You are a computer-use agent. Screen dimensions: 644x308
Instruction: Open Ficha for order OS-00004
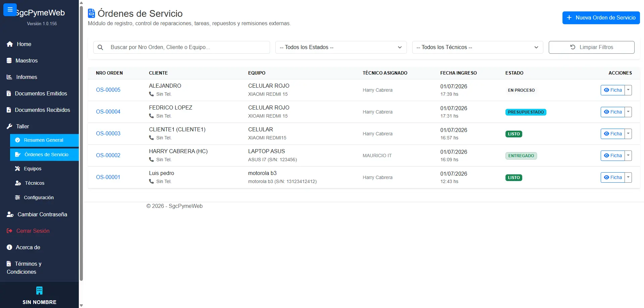[x=613, y=112]
